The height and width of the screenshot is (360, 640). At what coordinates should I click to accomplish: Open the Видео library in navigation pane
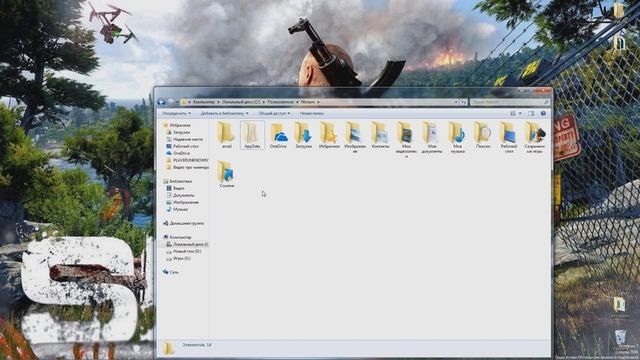pyautogui.click(x=176, y=188)
